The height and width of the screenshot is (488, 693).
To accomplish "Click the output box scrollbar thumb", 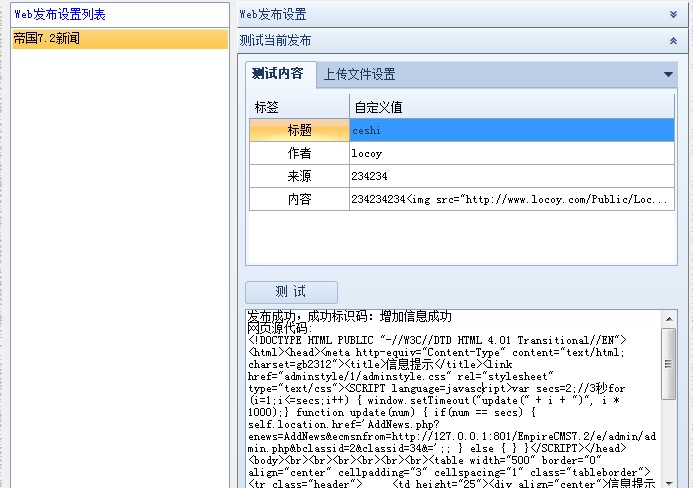I will coord(669,364).
